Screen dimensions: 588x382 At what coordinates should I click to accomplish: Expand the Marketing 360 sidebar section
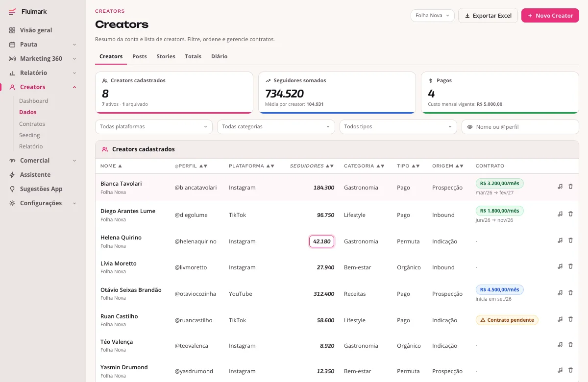point(43,58)
